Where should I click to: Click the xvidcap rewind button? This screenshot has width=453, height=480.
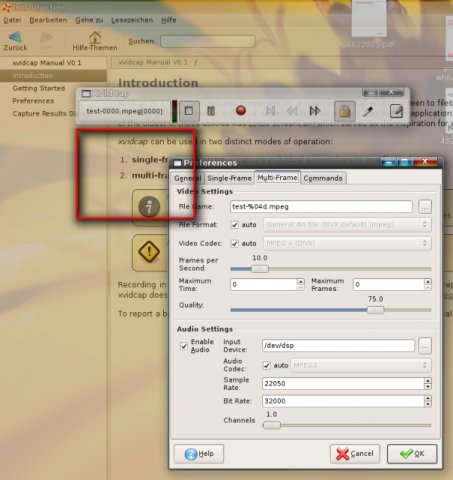[292, 111]
